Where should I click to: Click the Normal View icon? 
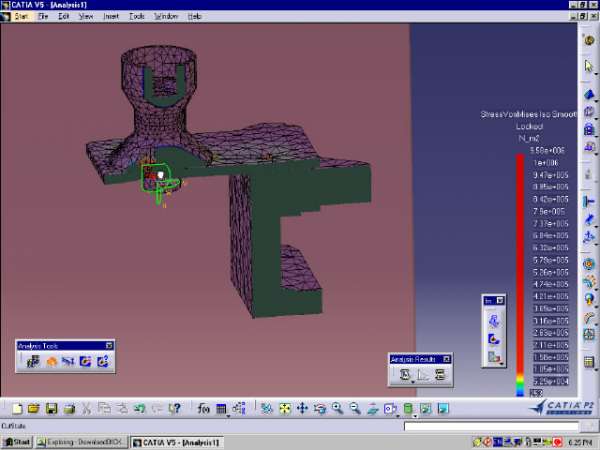pyautogui.click(x=373, y=409)
